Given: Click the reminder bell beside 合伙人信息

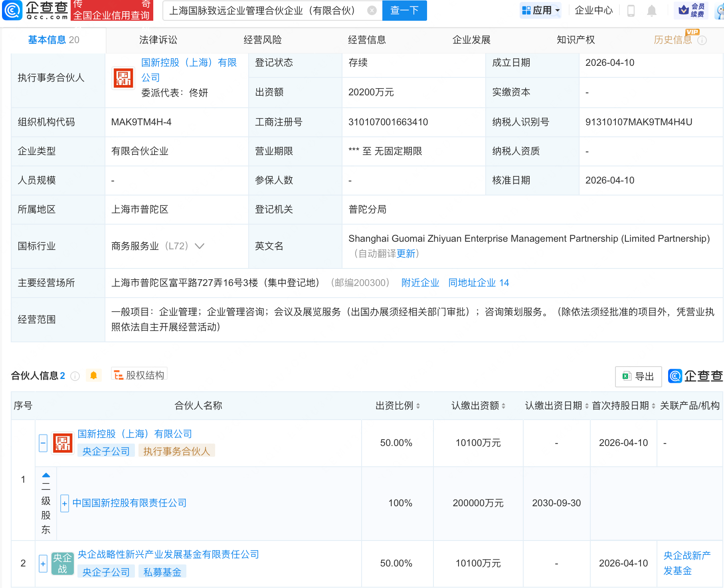Looking at the screenshot, I should pyautogui.click(x=94, y=375).
